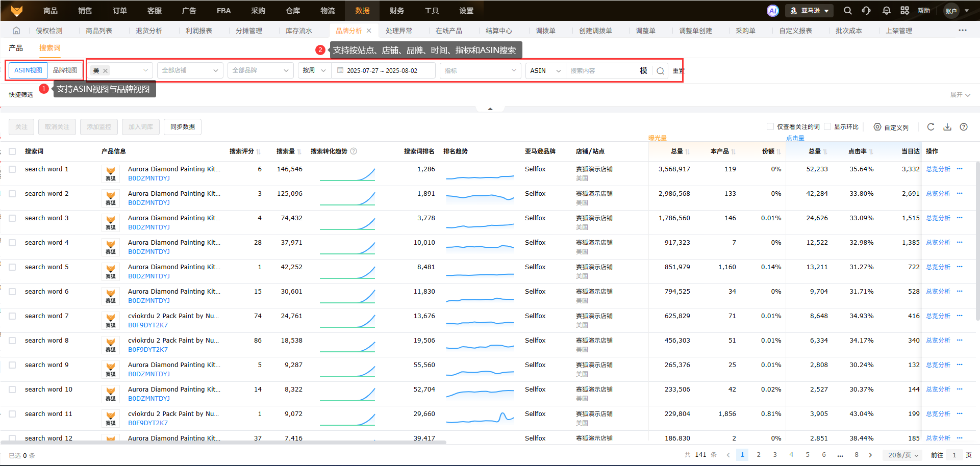Viewport: 980px width, 466px height.
Task: Open the 数据 menu in top navigation
Action: pos(362,11)
